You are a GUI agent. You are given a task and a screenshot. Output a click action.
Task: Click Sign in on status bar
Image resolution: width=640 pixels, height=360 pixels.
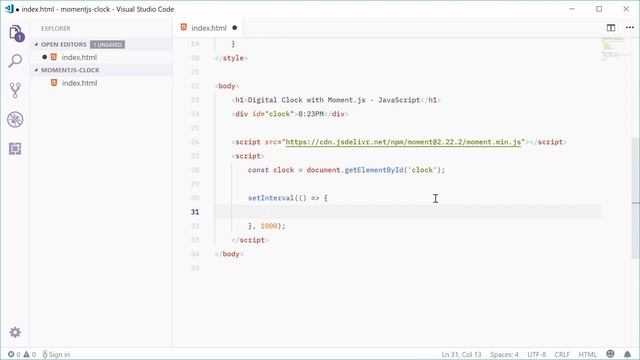click(56, 354)
